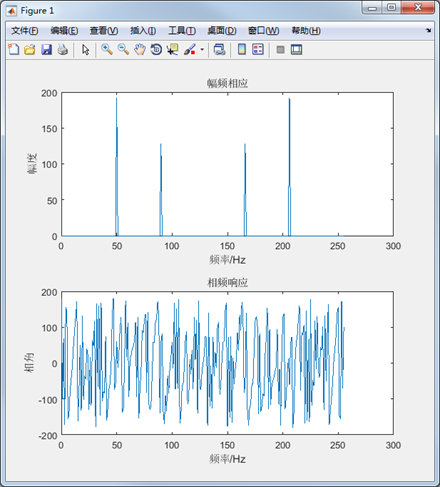440x487 pixels.
Task: Activate the Zoom Out magnifier tool
Action: coord(123,50)
